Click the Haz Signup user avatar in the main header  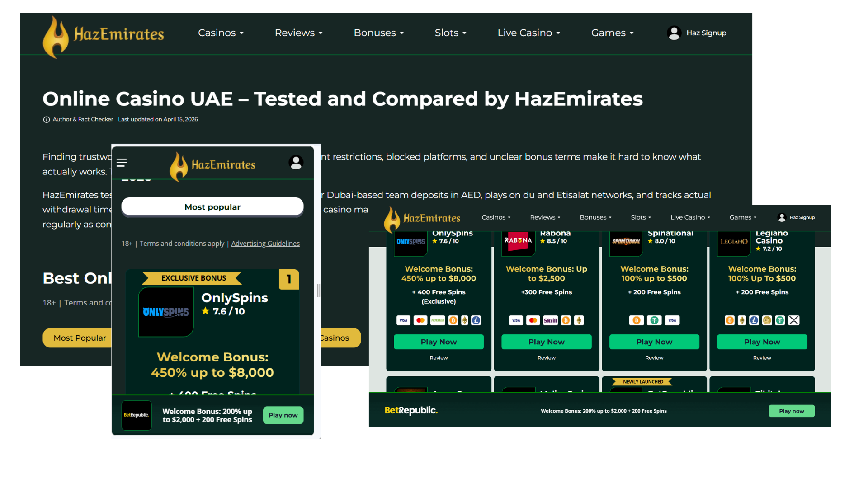674,33
